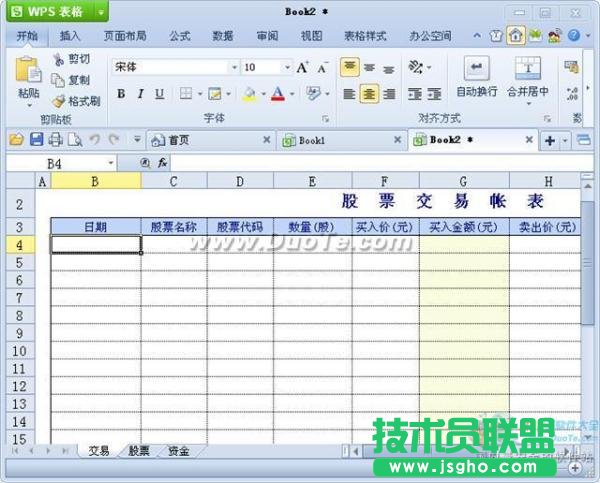Toggle Underline formatting
The width and height of the screenshot is (600, 483).
click(160, 94)
